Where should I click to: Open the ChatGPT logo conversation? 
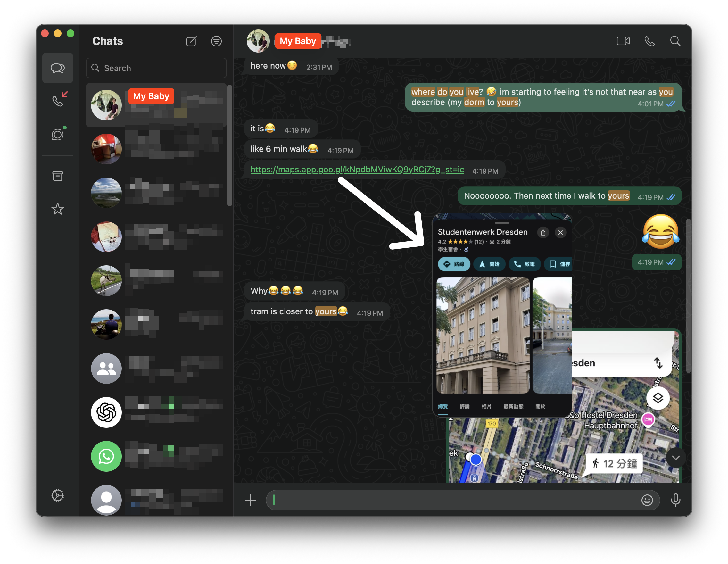(156, 412)
